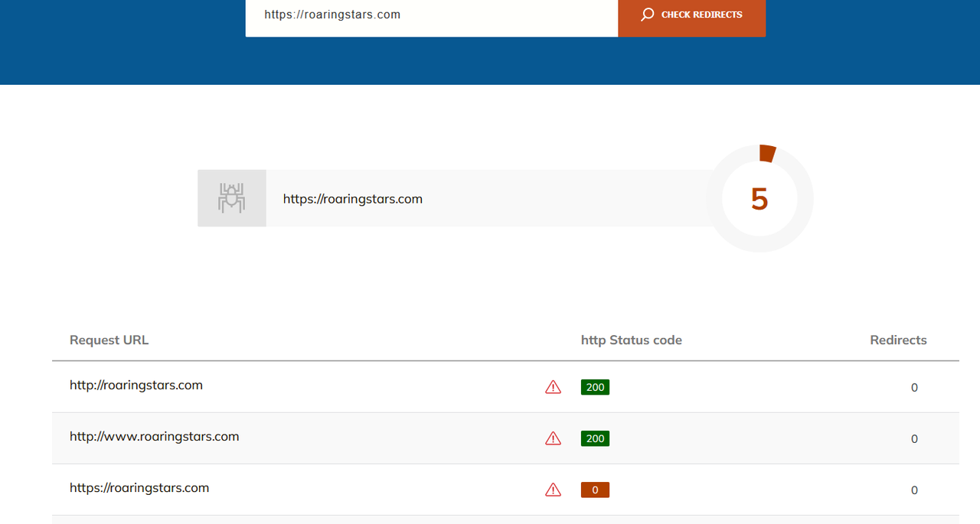980x524 pixels.
Task: Click redirects count in https://roaringstars.com row
Action: click(x=914, y=490)
